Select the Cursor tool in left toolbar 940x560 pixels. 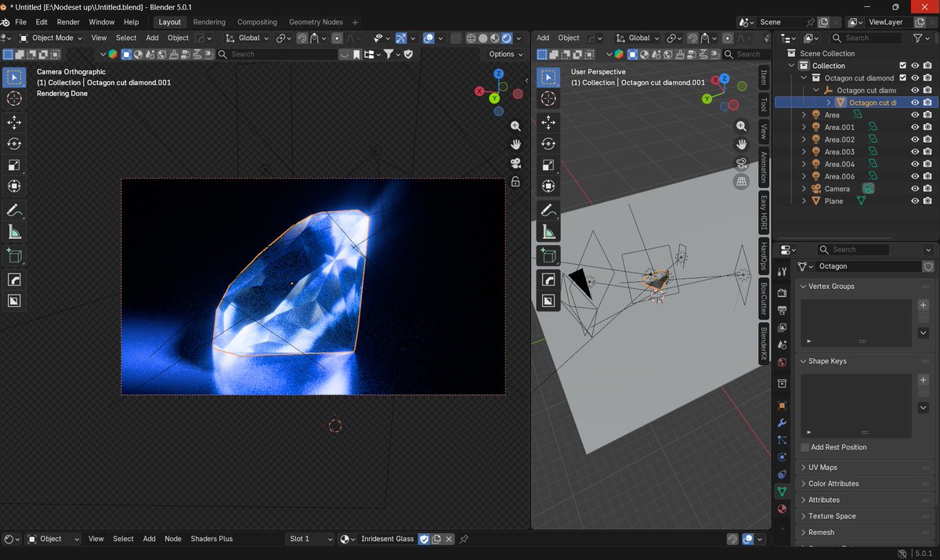coord(14,99)
